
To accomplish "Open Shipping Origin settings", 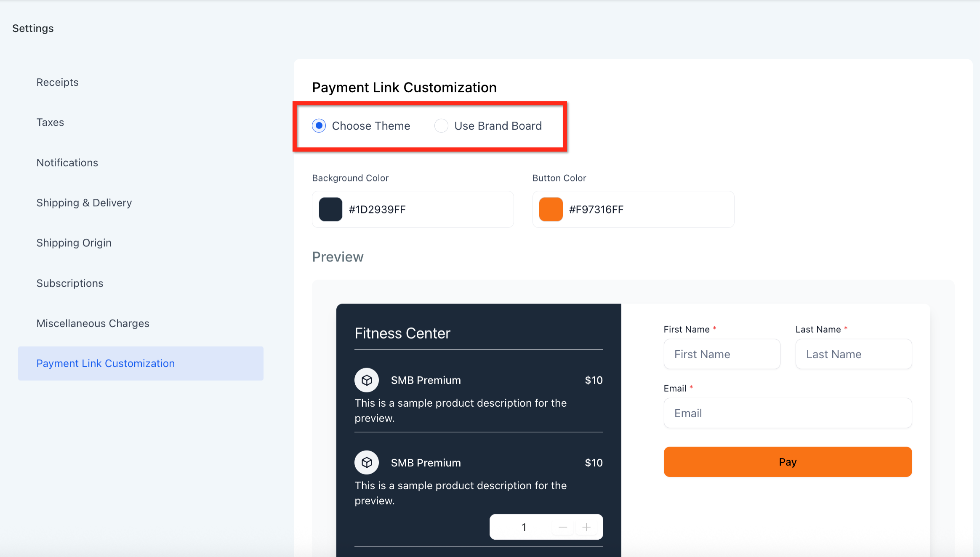I will (74, 243).
